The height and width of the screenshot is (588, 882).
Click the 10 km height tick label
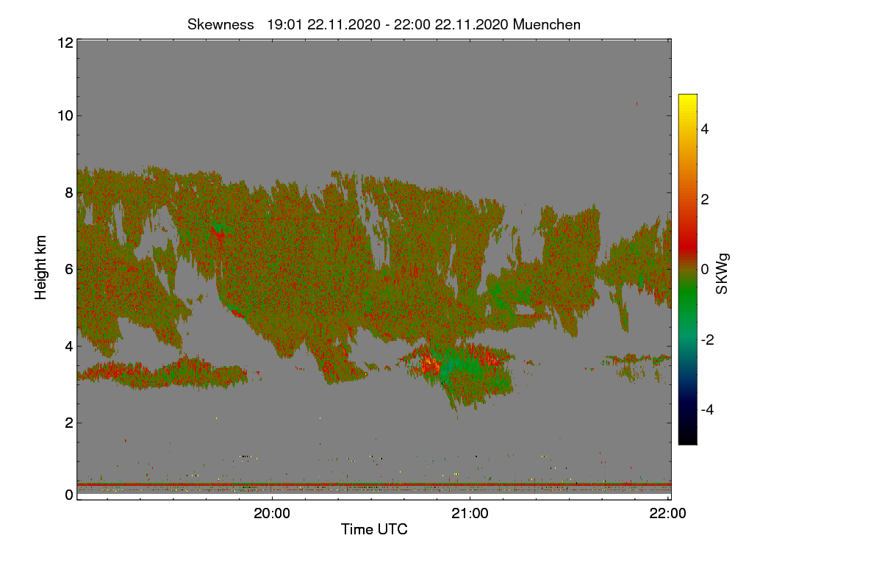[65, 115]
